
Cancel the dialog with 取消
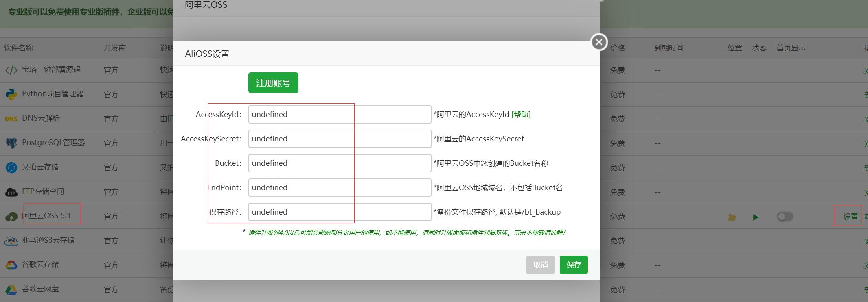point(540,265)
